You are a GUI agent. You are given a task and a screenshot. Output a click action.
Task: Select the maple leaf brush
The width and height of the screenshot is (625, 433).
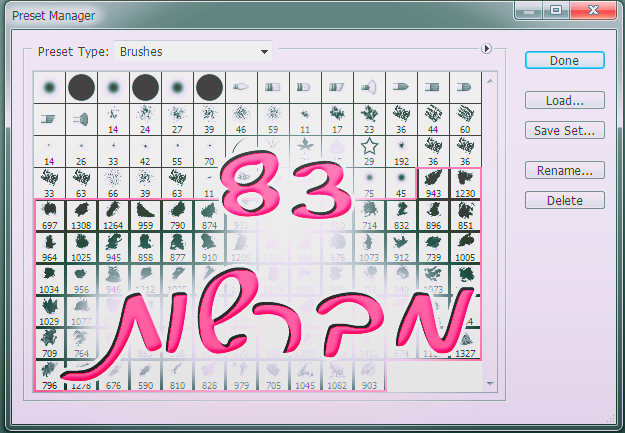click(305, 150)
